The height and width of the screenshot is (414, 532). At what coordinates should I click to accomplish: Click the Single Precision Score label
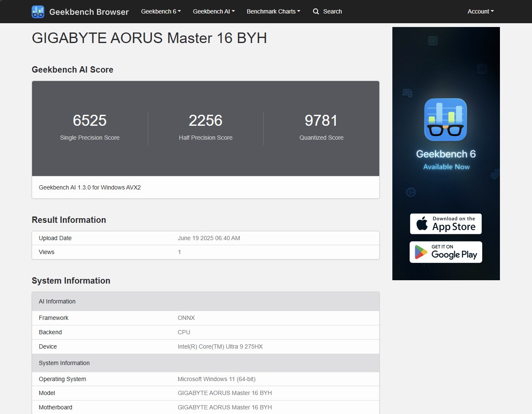(x=90, y=138)
